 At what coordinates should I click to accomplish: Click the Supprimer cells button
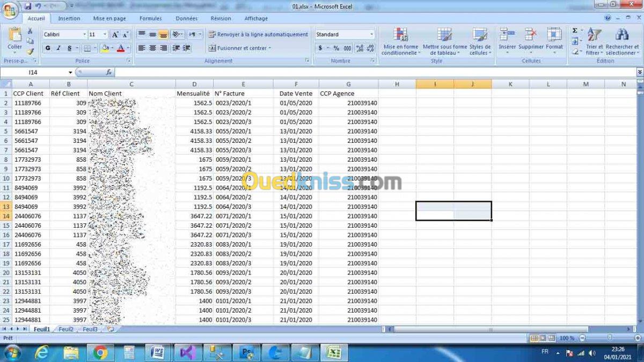coord(531,41)
